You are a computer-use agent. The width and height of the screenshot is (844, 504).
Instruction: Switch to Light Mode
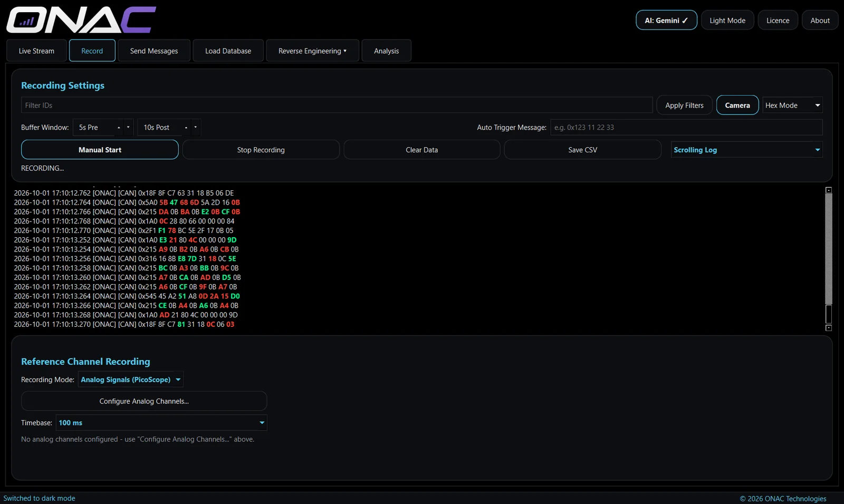727,21
